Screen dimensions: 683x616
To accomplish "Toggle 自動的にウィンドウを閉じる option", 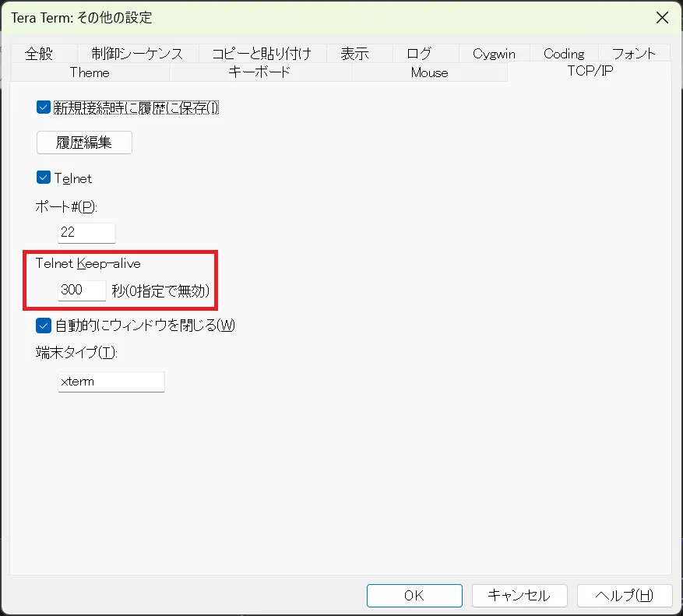I will point(44,326).
